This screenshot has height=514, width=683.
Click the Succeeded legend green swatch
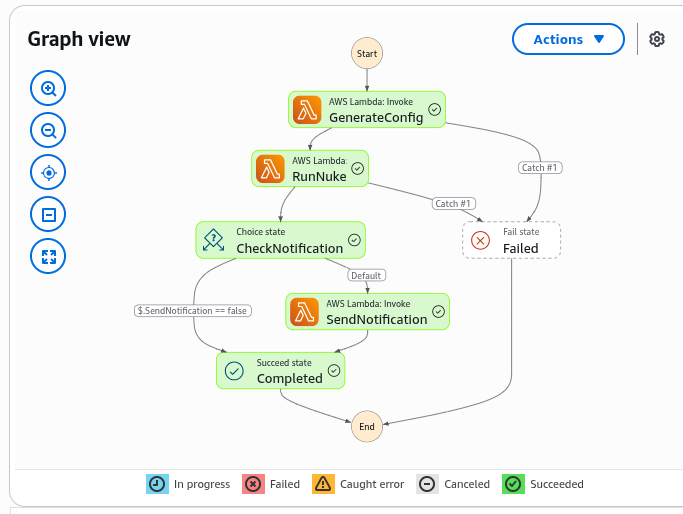(x=514, y=484)
